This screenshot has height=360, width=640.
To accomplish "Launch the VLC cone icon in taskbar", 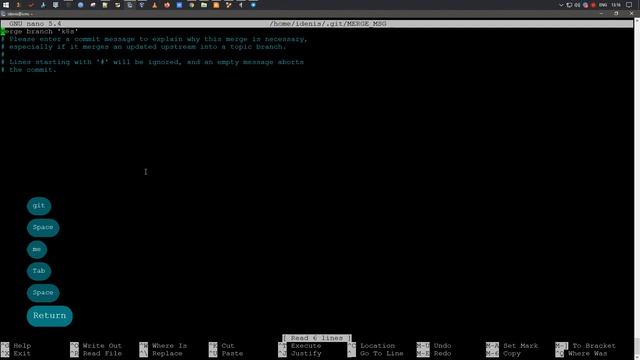I will [x=155, y=5].
